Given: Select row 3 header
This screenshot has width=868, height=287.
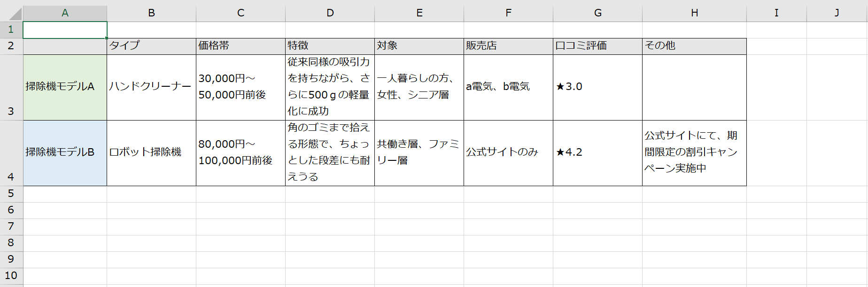Looking at the screenshot, I should point(11,88).
